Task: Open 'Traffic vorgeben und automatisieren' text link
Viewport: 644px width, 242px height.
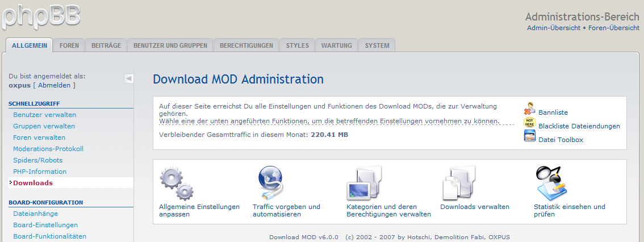Action: pyautogui.click(x=286, y=210)
